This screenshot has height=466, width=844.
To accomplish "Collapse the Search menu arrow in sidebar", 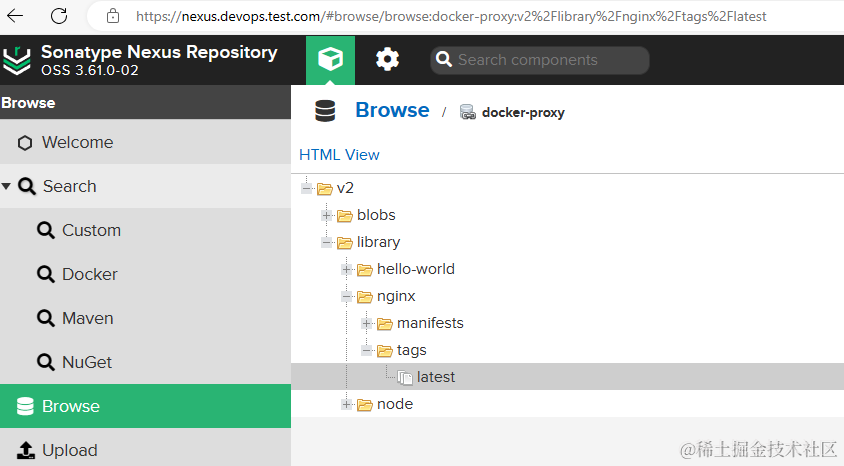I will [6, 186].
